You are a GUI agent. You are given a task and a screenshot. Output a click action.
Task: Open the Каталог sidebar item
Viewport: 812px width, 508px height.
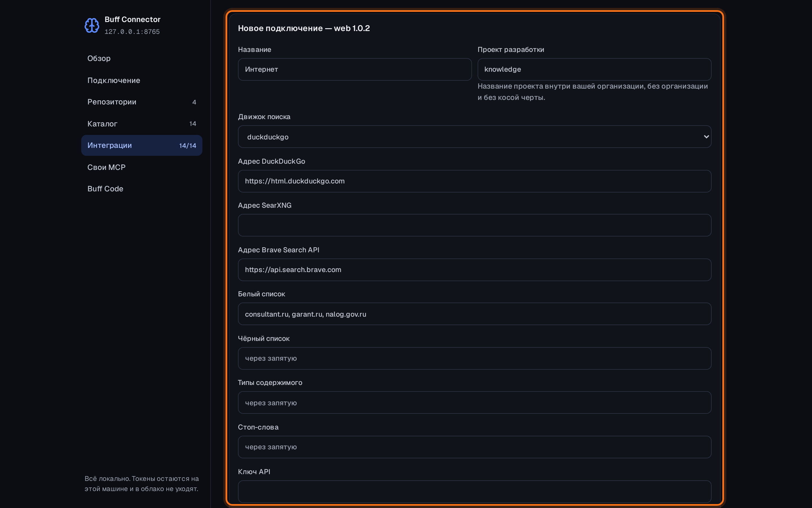pos(142,124)
